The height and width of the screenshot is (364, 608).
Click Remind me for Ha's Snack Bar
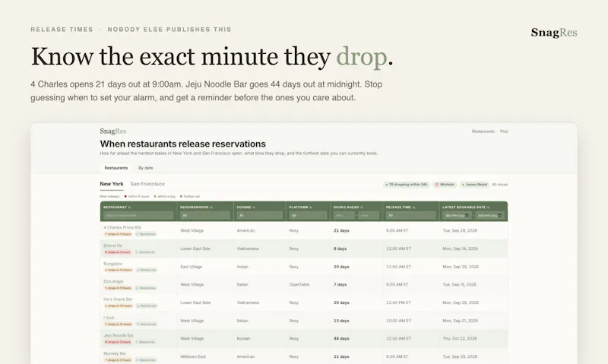(x=146, y=305)
